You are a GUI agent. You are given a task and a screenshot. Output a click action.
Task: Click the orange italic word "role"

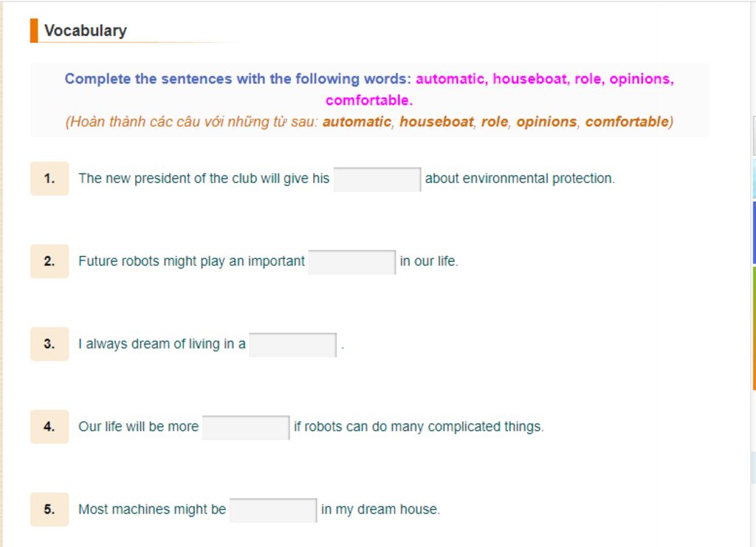[x=495, y=122]
